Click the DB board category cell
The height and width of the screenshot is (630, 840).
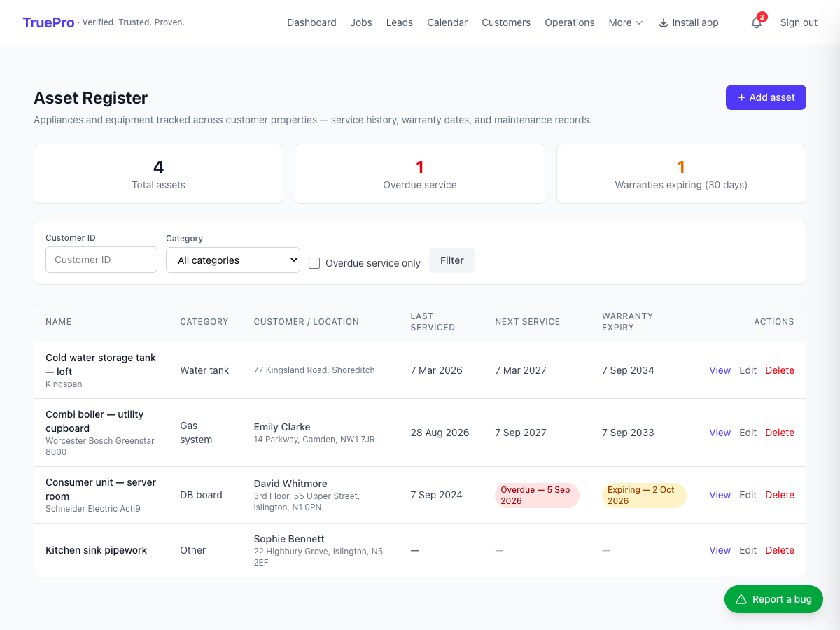(x=201, y=495)
